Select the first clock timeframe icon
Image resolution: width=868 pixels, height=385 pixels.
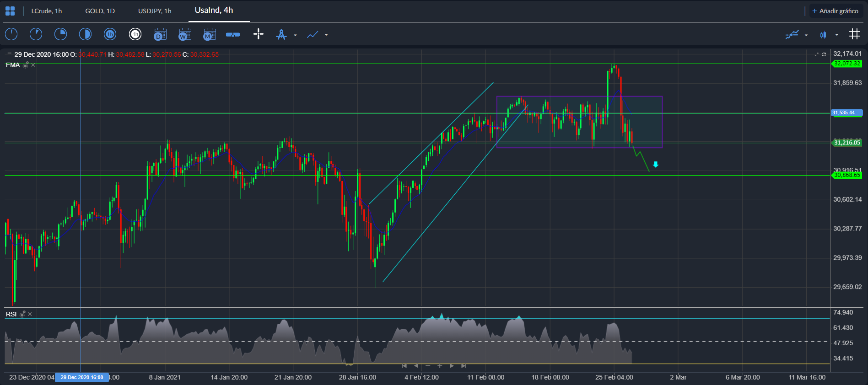click(11, 34)
